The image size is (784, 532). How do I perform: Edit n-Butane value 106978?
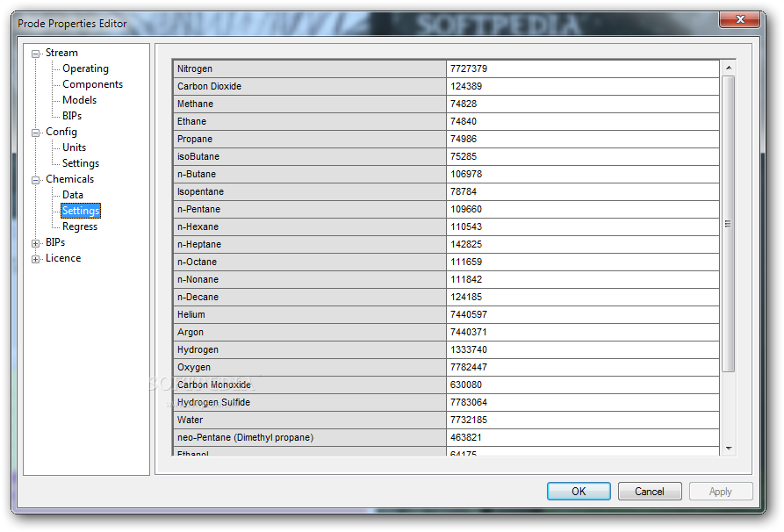(x=582, y=174)
